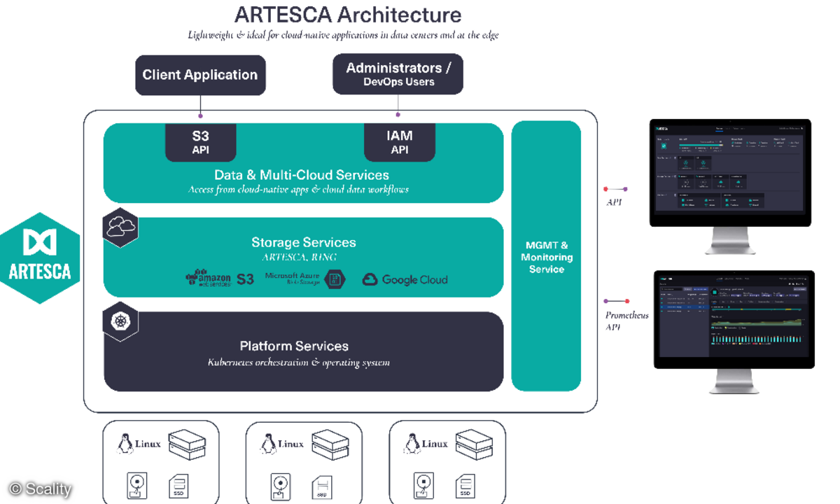
Task: Click the SSD icon in rightmost node
Action: (465, 486)
